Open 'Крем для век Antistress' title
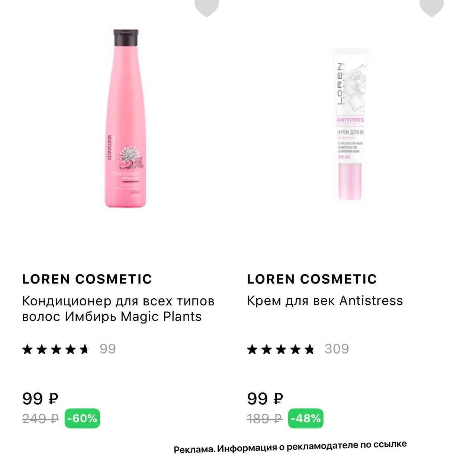Image resolution: width=476 pixels, height=462 pixels. pyautogui.click(x=325, y=301)
